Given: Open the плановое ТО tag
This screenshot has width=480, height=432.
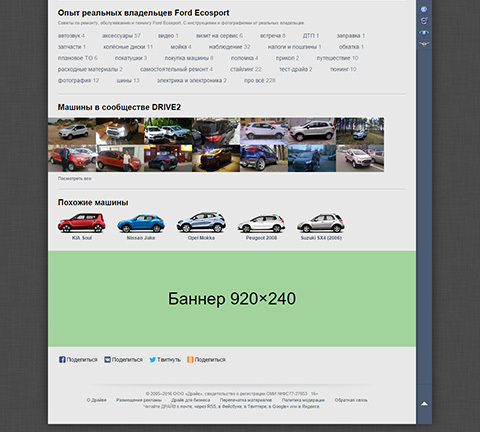Looking at the screenshot, I should pos(78,58).
